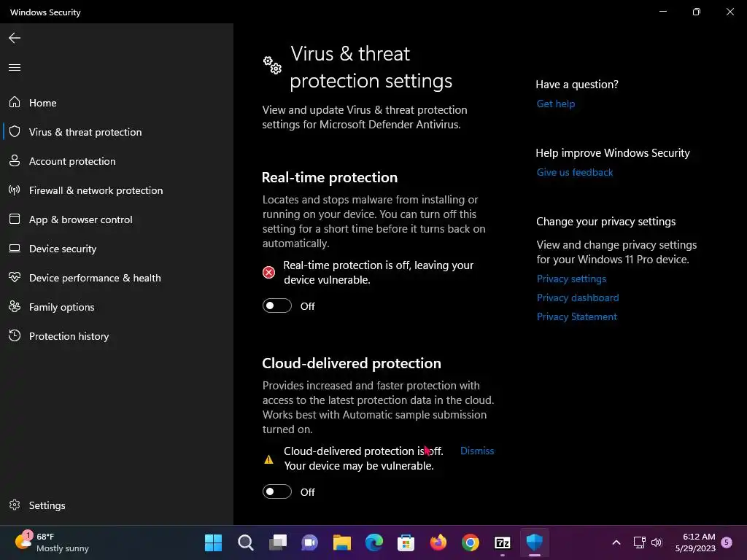
Task: Open Privacy settings link
Action: (x=571, y=279)
